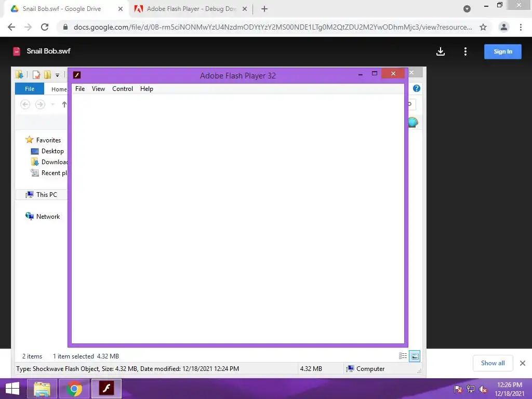
Task: Click the muted volume tray icon
Action: pyautogui.click(x=483, y=389)
